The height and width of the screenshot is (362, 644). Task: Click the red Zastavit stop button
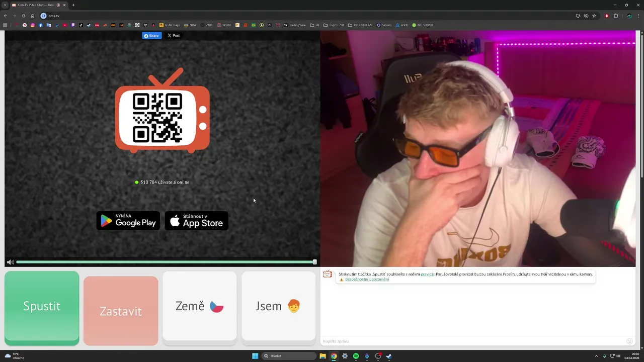point(121,311)
